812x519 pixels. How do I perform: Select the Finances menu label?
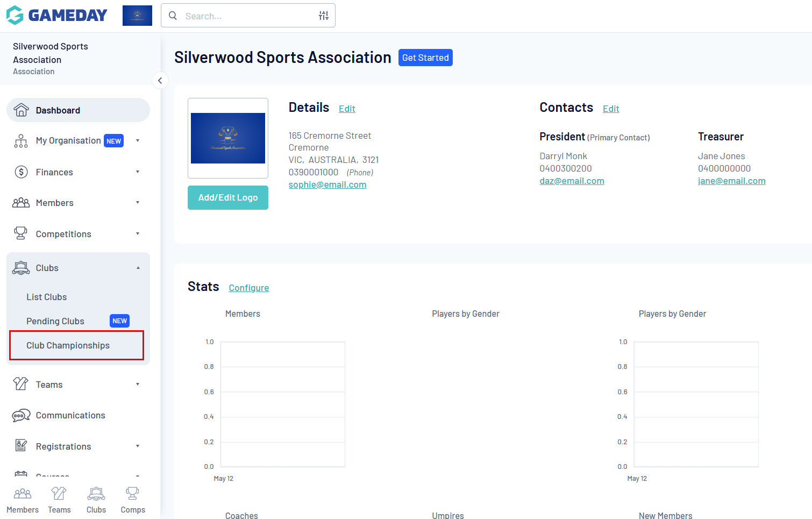click(x=54, y=172)
